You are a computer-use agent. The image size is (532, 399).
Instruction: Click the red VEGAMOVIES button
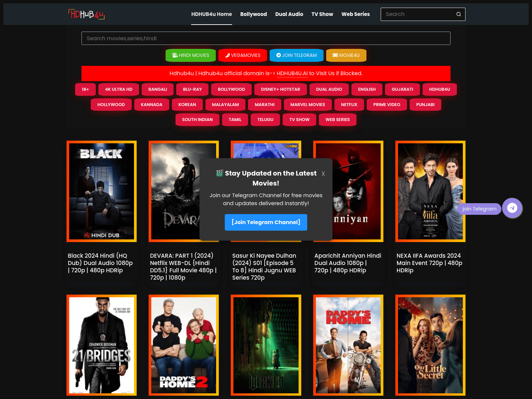(x=243, y=55)
